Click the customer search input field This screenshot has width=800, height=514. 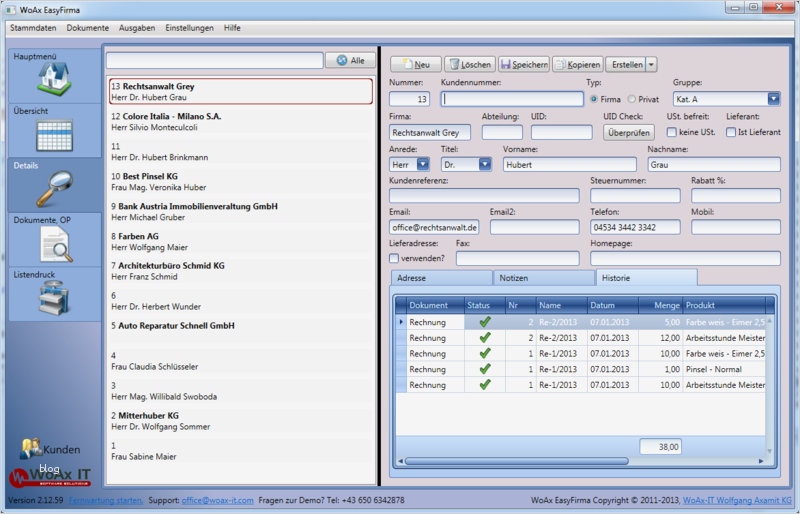[x=214, y=60]
